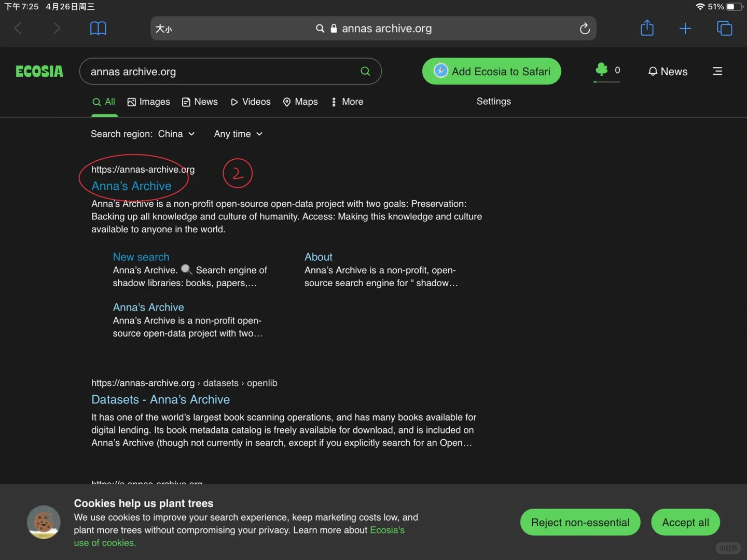Tap the battery status icon
The height and width of the screenshot is (560, 747).
coord(734,7)
